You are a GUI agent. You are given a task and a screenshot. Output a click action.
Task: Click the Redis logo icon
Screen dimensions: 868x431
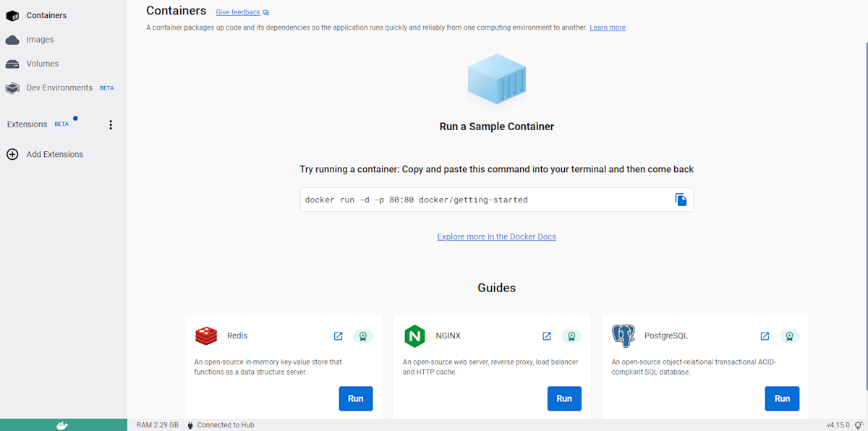pos(206,336)
